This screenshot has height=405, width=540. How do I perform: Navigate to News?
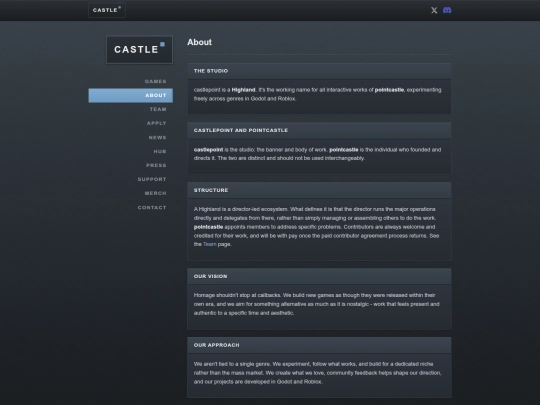point(157,137)
